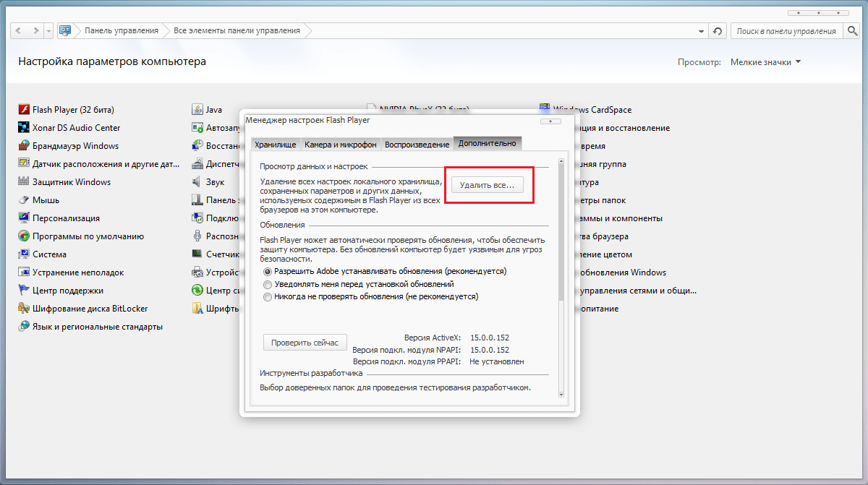Switch to the Хранилище tab
The height and width of the screenshot is (485, 868).
click(275, 145)
